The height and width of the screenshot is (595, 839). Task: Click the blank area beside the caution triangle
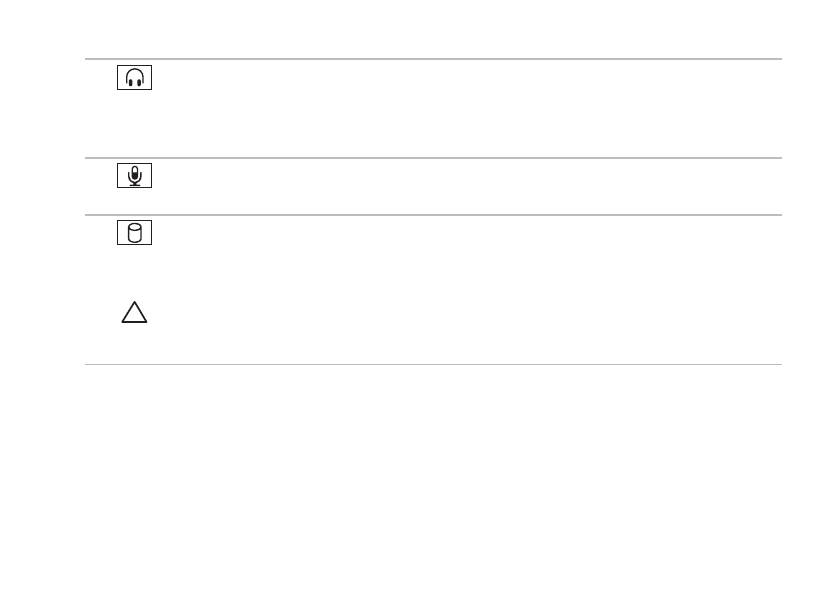468,312
